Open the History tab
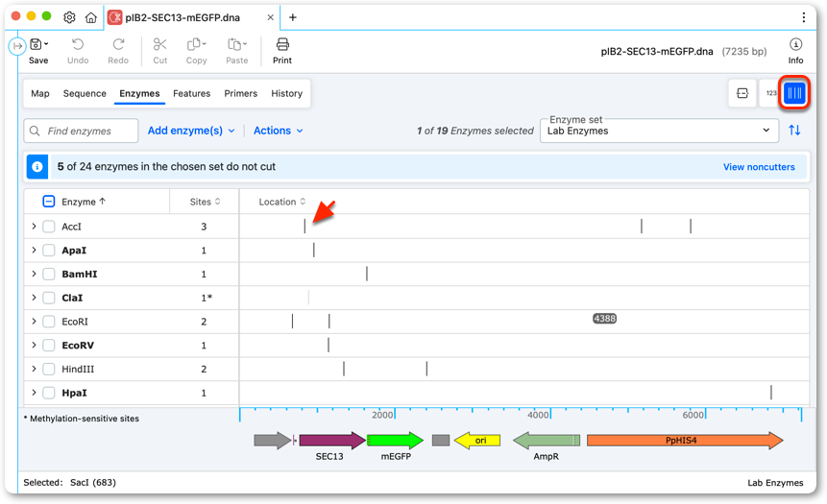The width and height of the screenshot is (827, 504). click(286, 93)
